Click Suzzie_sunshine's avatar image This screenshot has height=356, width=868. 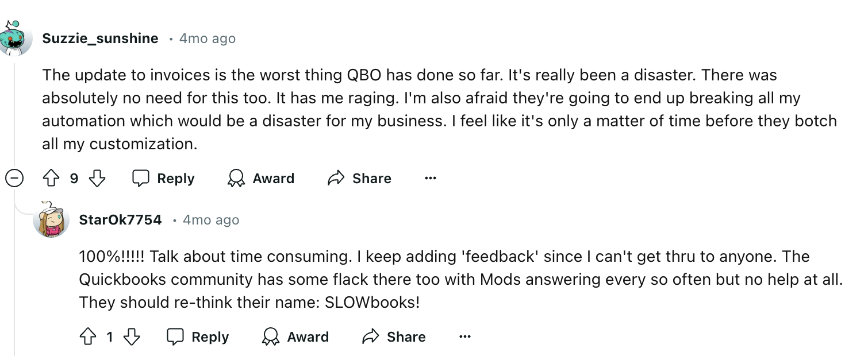point(16,38)
